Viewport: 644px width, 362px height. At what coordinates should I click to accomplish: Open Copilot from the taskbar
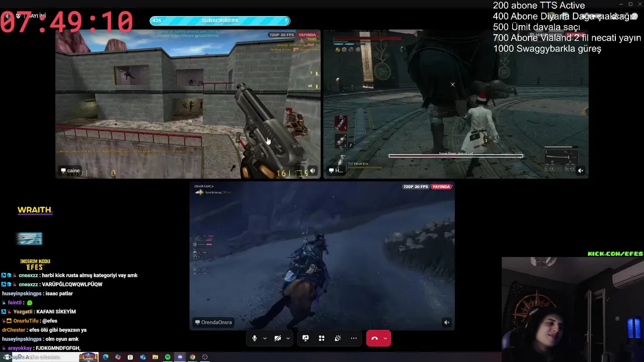118,357
